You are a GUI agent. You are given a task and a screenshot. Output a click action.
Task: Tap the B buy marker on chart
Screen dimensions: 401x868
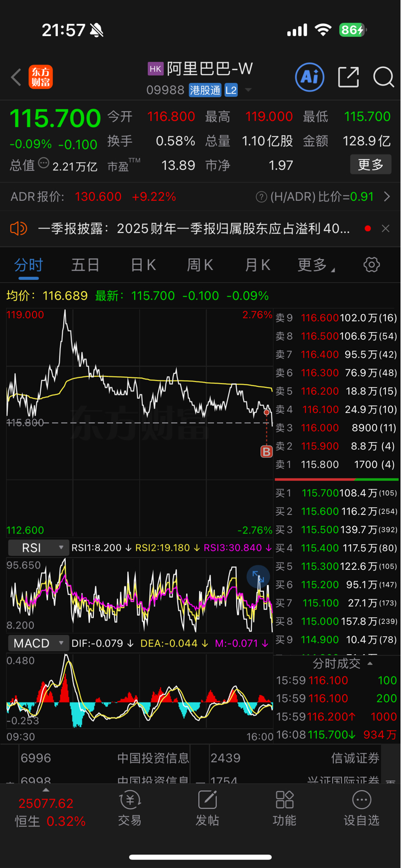pos(266,451)
